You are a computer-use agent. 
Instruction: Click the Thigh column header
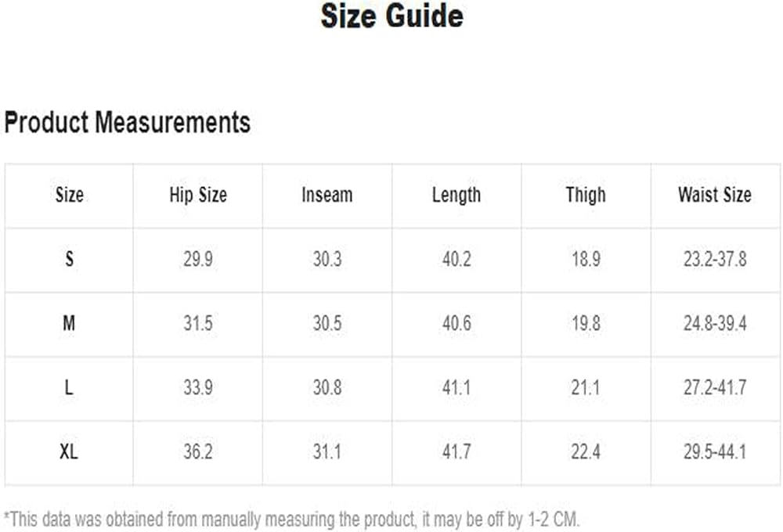click(586, 195)
